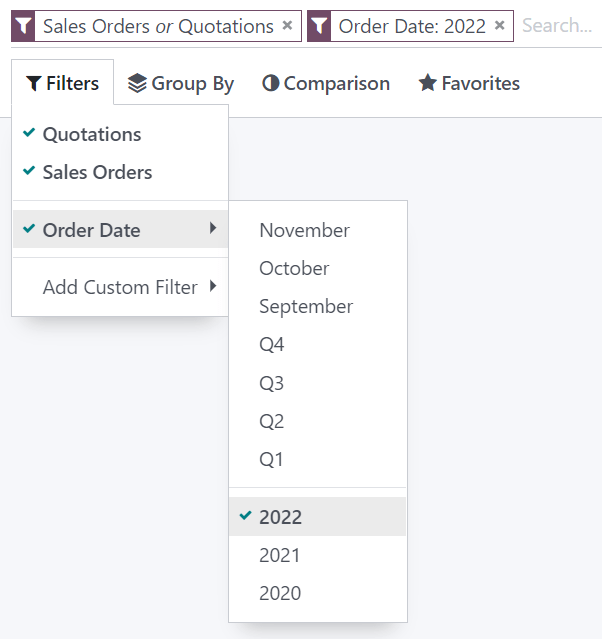
Task: Choose October as the order month
Action: point(294,268)
